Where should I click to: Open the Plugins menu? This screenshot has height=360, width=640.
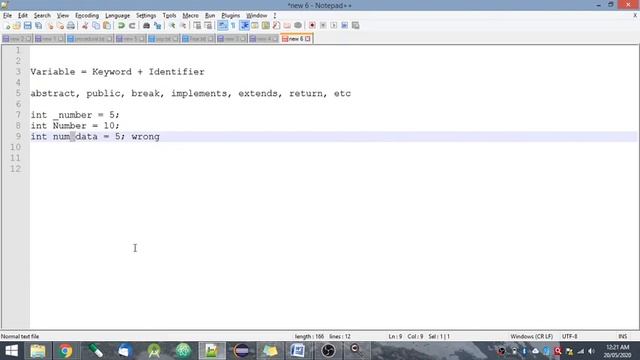[231, 16]
